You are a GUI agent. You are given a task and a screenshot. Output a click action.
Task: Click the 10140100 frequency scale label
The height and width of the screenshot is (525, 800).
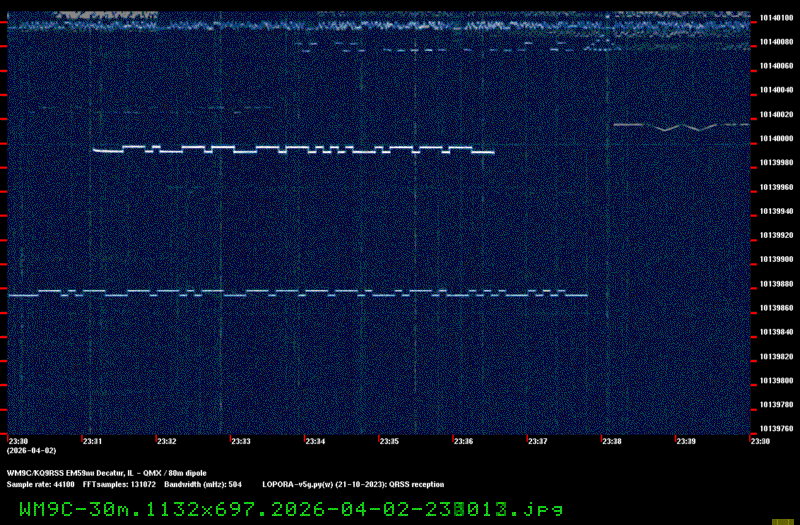[774, 17]
